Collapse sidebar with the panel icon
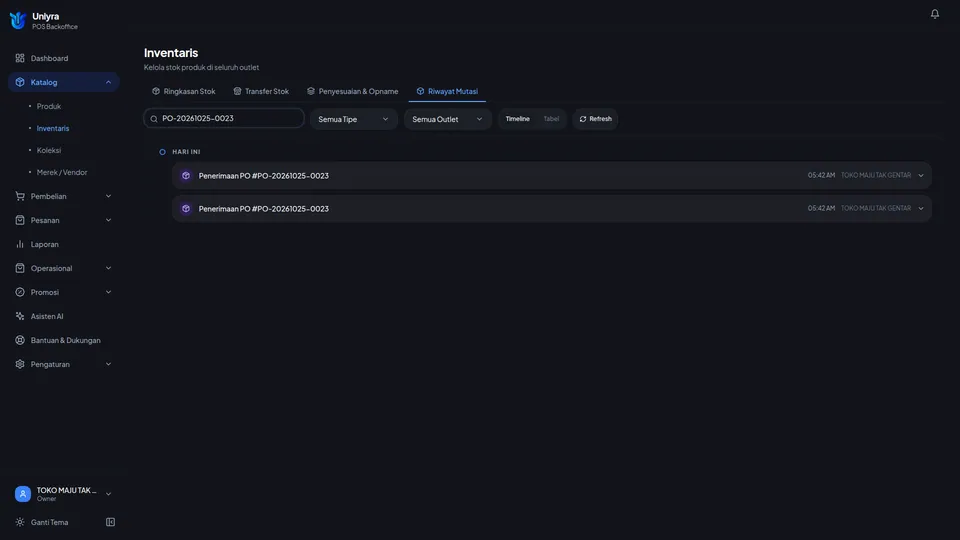Image resolution: width=960 pixels, height=540 pixels. [110, 522]
